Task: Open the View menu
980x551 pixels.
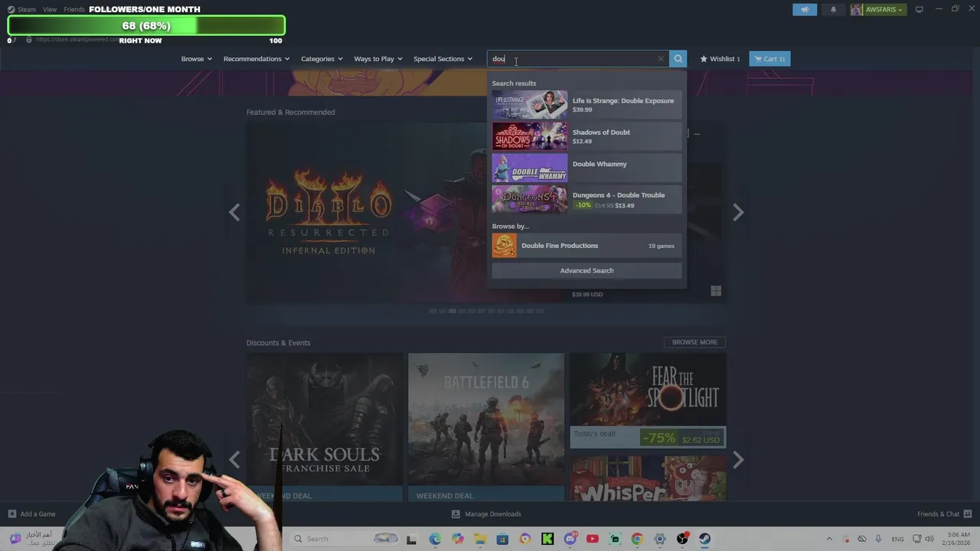Action: click(x=50, y=9)
